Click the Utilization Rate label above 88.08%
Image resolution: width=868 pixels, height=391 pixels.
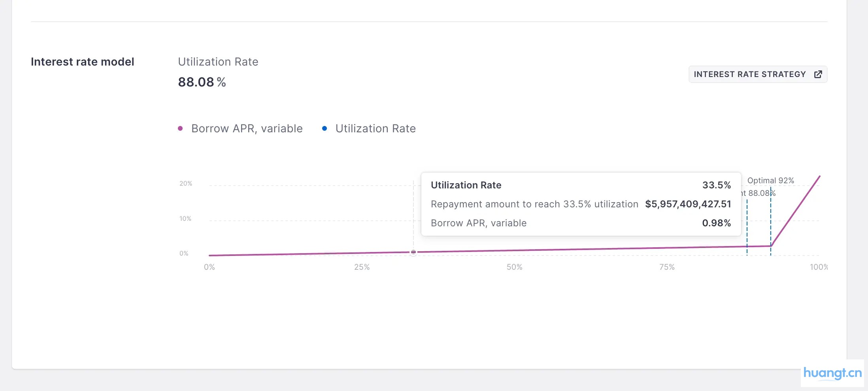218,62
